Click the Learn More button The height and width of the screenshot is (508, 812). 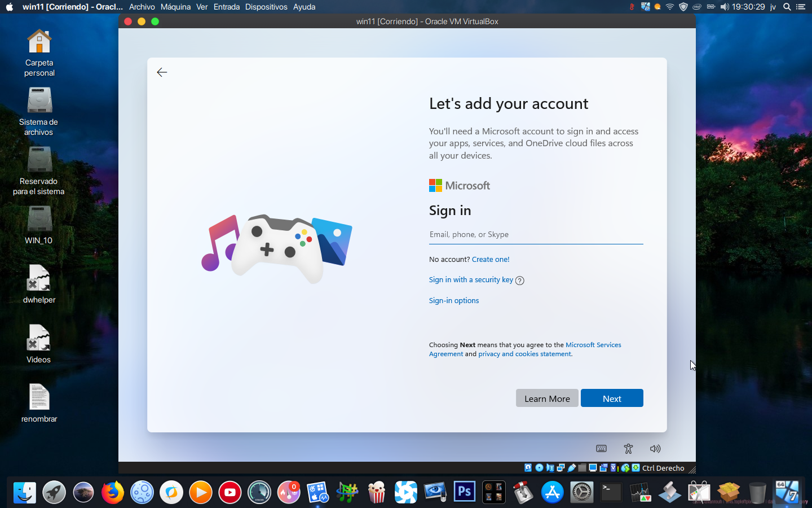tap(547, 398)
